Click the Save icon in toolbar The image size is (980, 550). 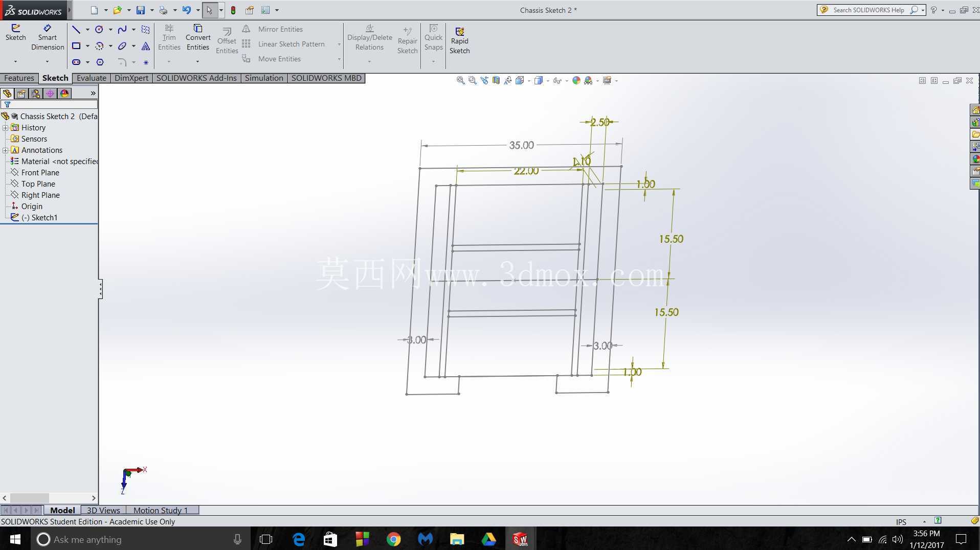coord(141,10)
